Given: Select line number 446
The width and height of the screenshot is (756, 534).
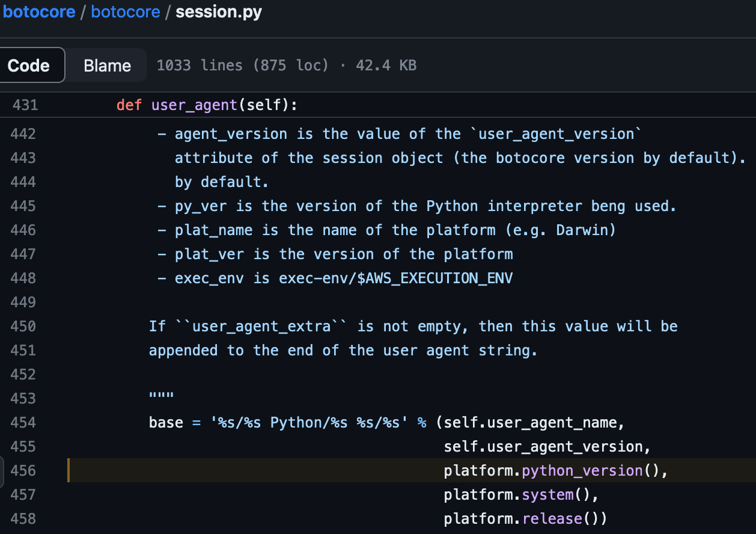Looking at the screenshot, I should [x=23, y=230].
